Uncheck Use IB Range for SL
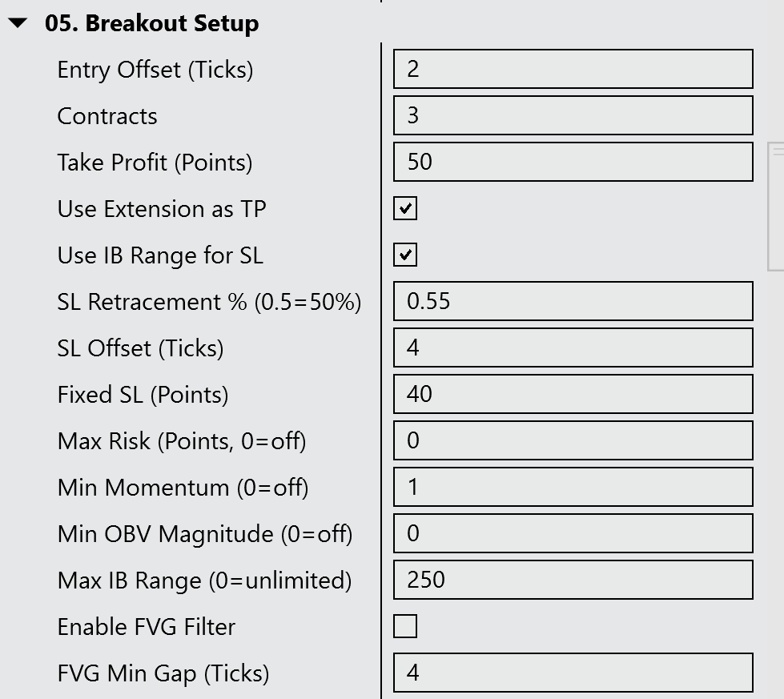 point(405,255)
